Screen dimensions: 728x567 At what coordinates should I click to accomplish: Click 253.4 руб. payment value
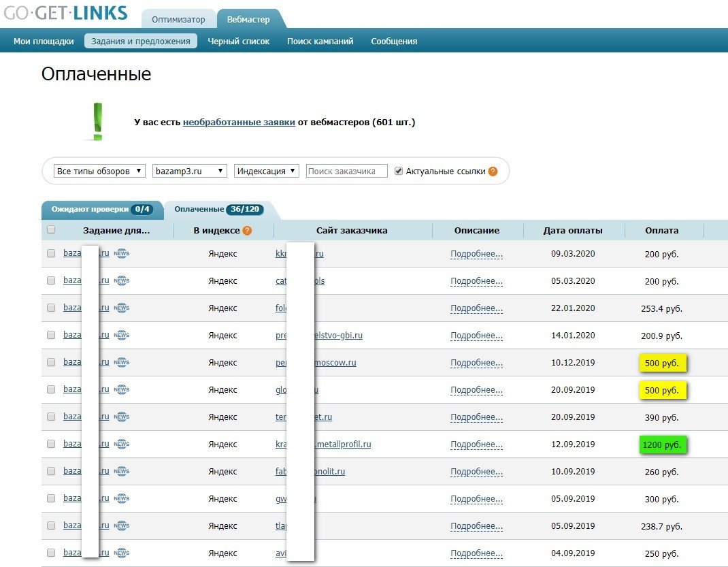tap(661, 309)
